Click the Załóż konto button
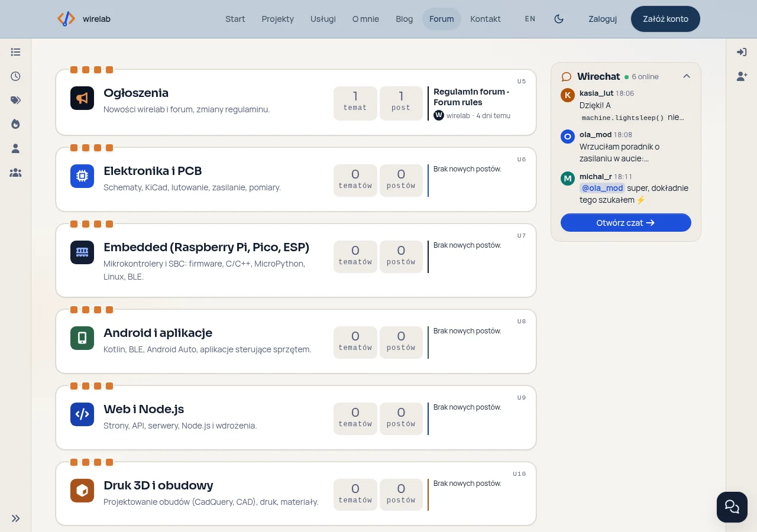The image size is (757, 532). point(665,19)
